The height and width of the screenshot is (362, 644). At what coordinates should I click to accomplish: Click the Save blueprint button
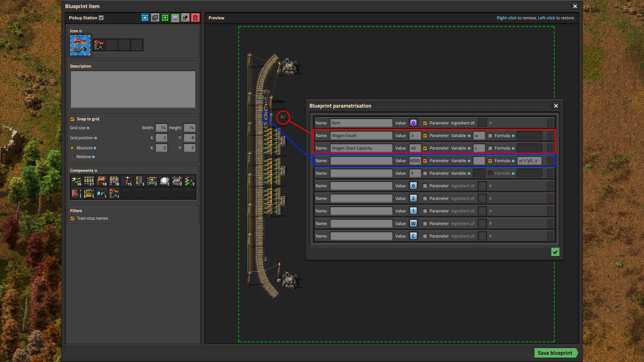coord(555,353)
